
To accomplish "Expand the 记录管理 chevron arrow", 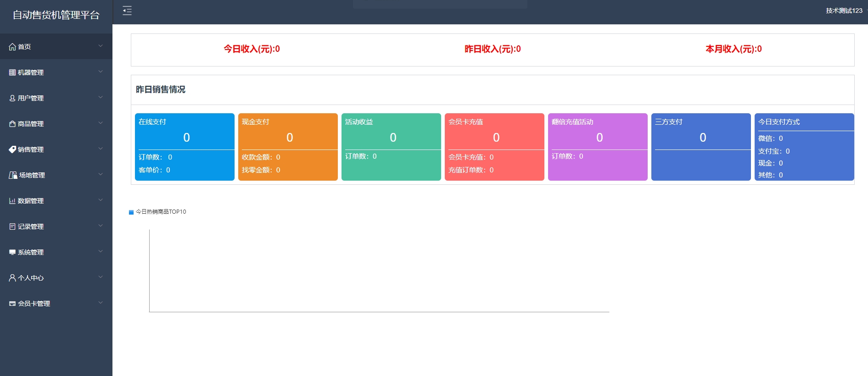I will (101, 226).
